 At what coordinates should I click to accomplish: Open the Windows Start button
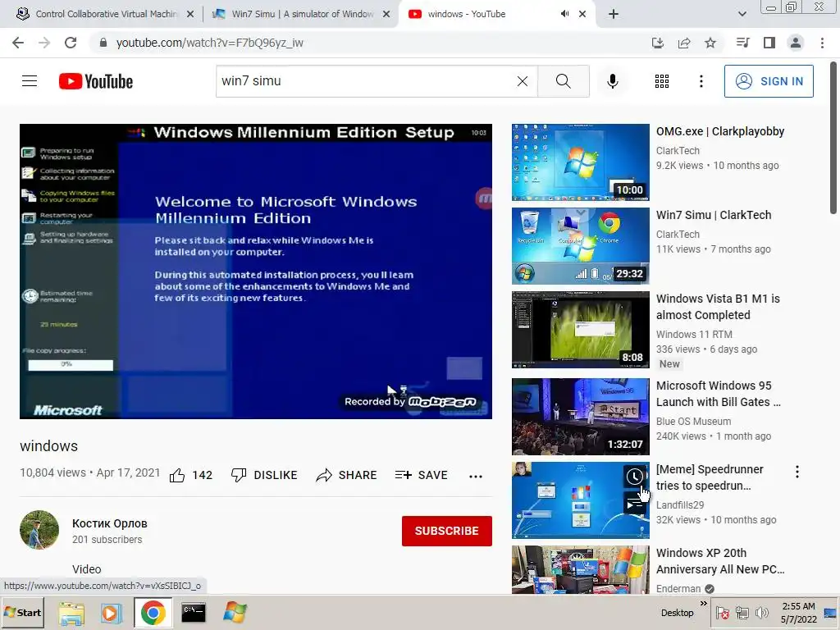22,612
